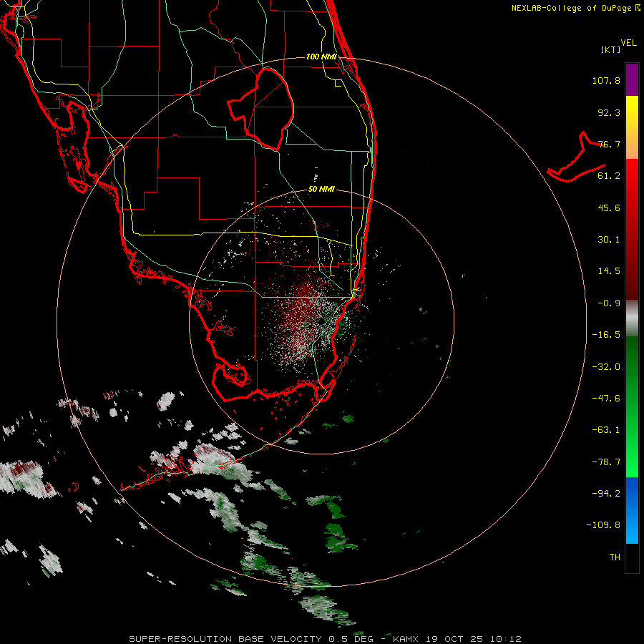Viewport: 644px width, 644px height.
Task: Click the 50 NMI range ring label
Action: coord(321,190)
